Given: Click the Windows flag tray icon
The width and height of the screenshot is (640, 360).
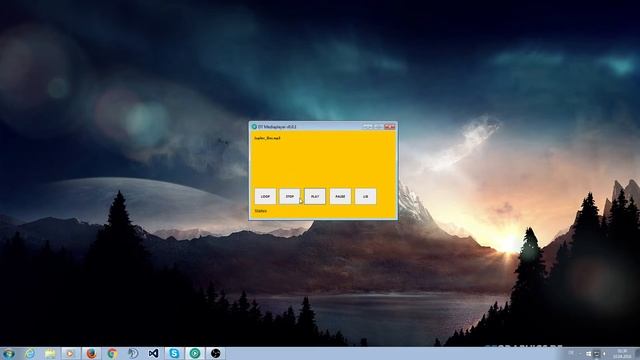Looking at the screenshot, I should tap(589, 353).
